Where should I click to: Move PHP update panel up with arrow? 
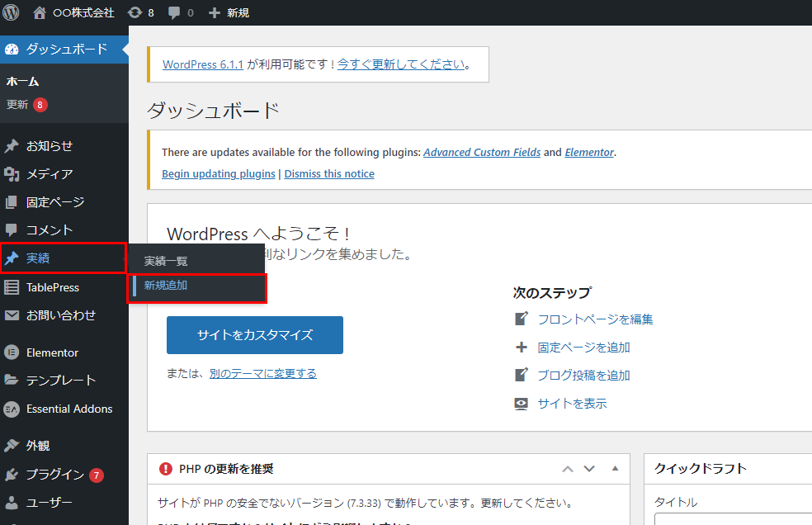point(567,469)
